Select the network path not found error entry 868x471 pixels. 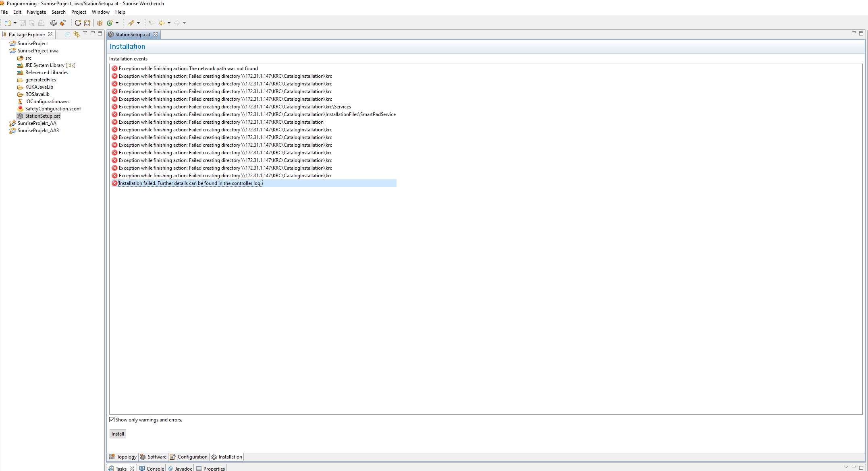pos(188,68)
